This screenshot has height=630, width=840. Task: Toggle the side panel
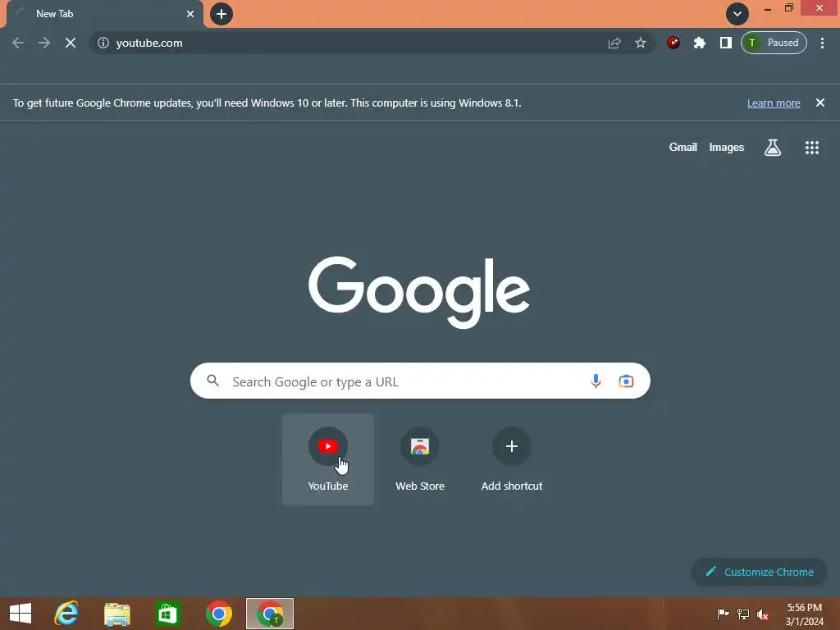[x=726, y=43]
